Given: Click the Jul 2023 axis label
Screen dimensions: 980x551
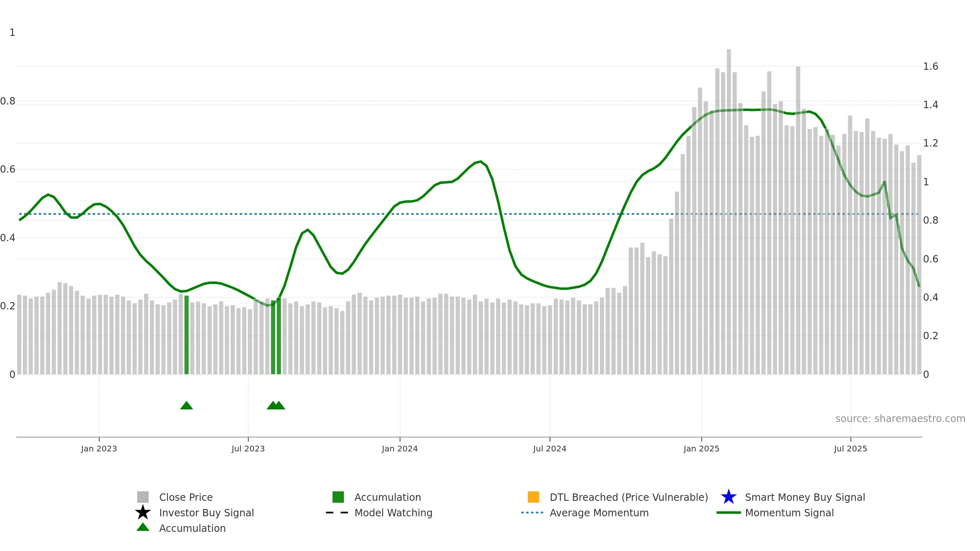Looking at the screenshot, I should click(248, 449).
